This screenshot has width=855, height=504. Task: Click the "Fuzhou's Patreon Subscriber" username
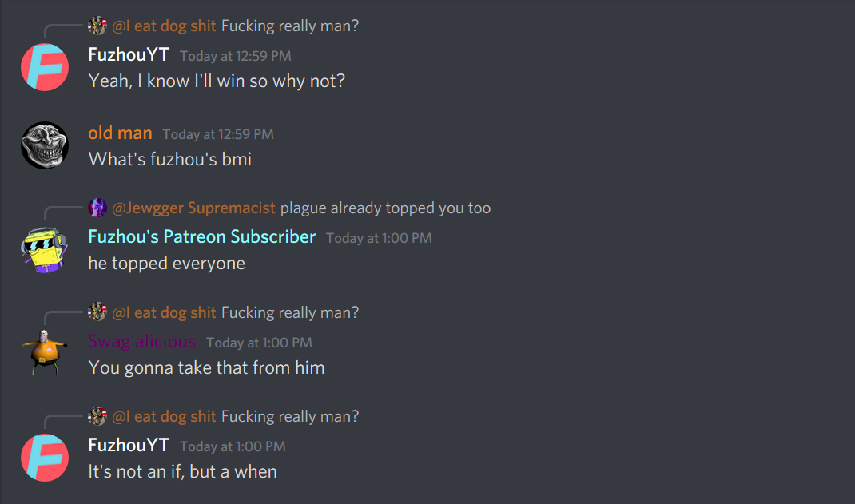click(201, 237)
